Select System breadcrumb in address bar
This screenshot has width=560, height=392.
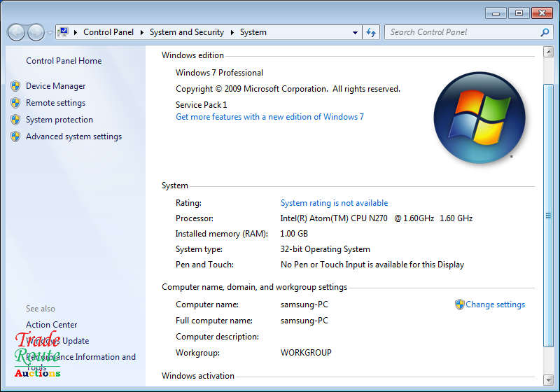click(253, 32)
